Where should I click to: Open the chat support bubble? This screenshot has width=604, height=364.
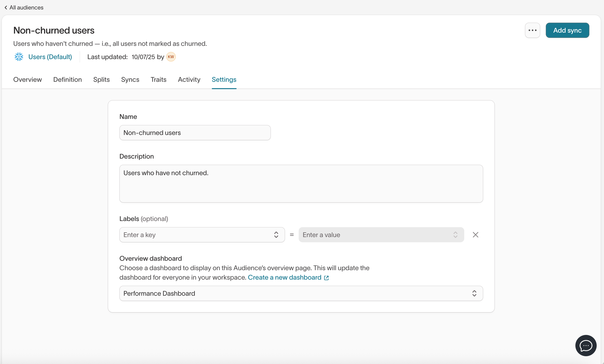tap(586, 345)
